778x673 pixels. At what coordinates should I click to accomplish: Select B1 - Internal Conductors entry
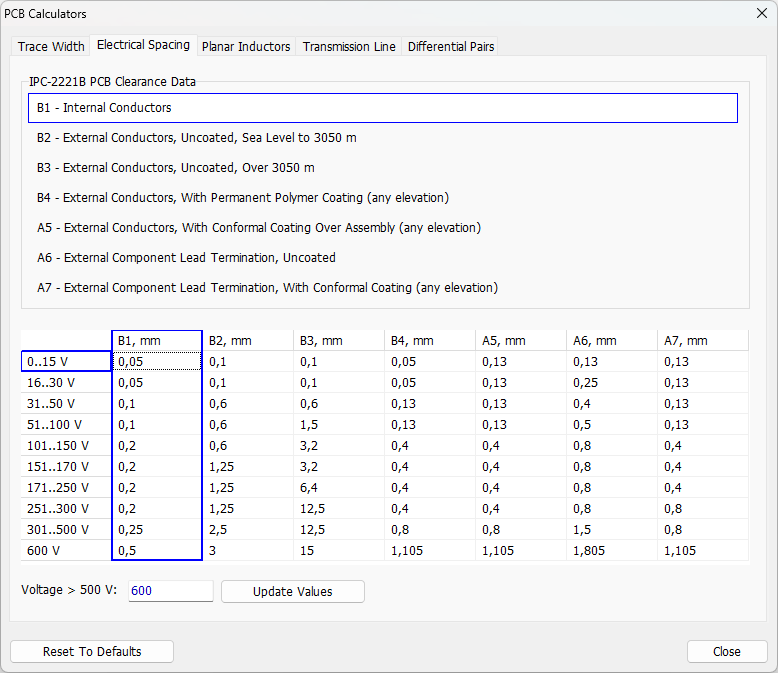point(383,108)
